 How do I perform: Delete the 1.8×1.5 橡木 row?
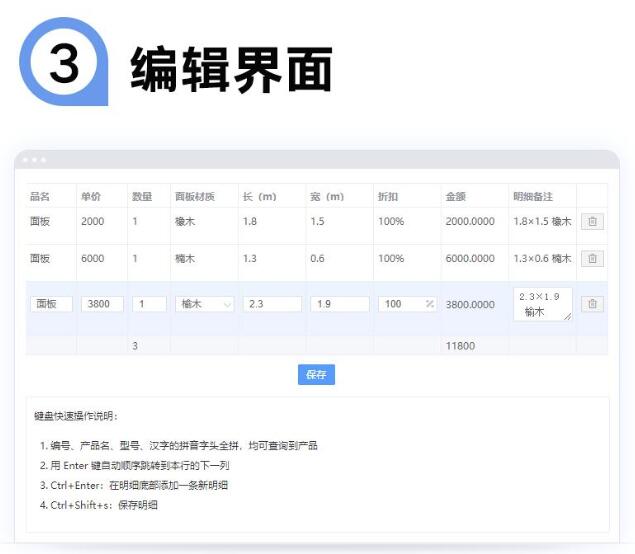pos(592,221)
